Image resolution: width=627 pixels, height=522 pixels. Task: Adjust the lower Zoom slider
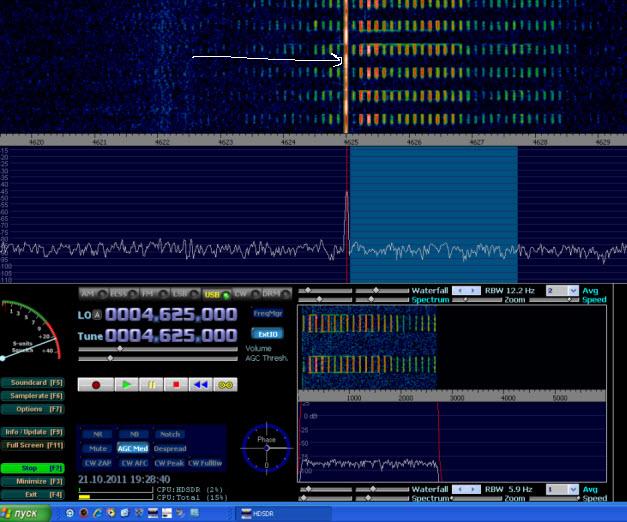click(477, 498)
